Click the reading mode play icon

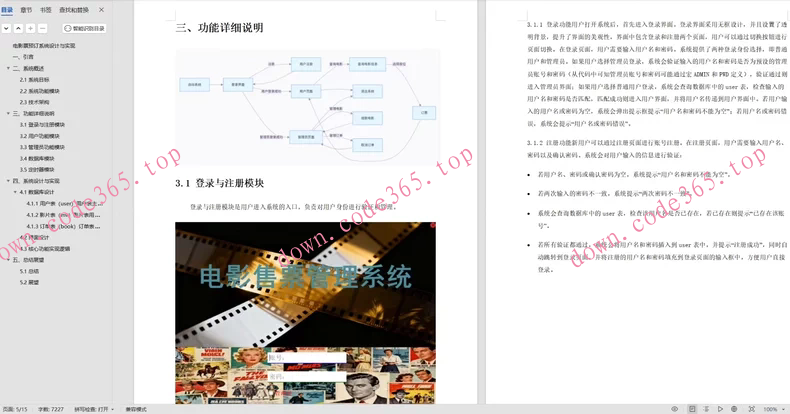[x=720, y=409]
